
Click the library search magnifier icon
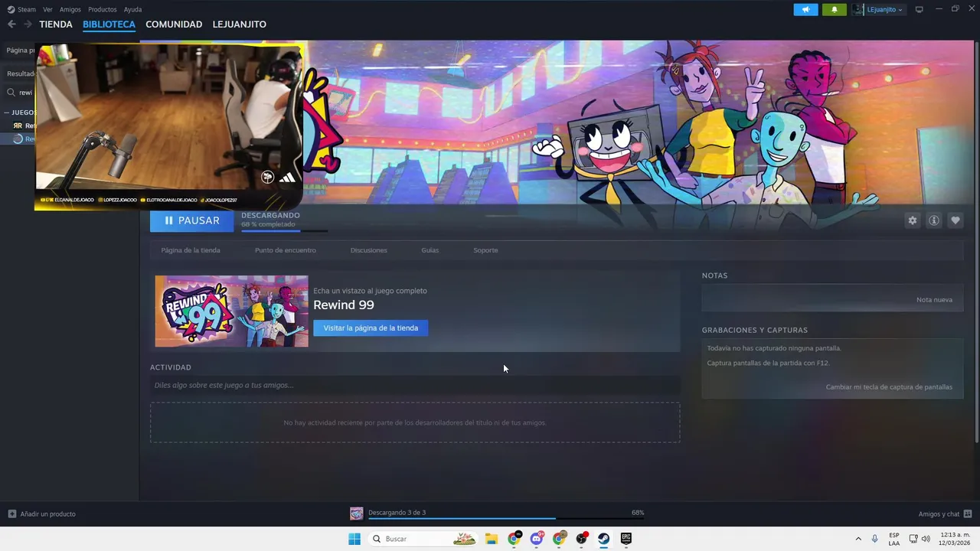click(11, 93)
